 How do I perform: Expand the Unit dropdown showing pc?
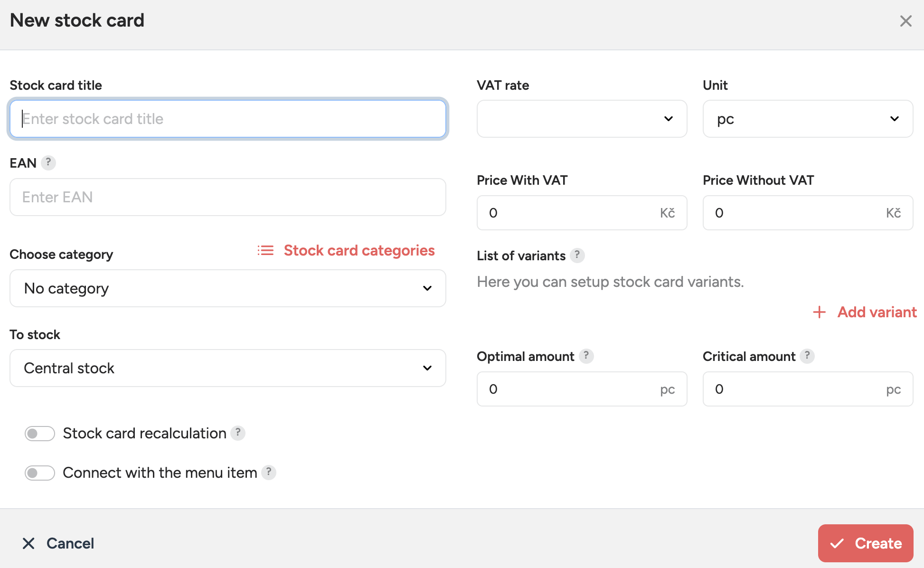click(807, 119)
